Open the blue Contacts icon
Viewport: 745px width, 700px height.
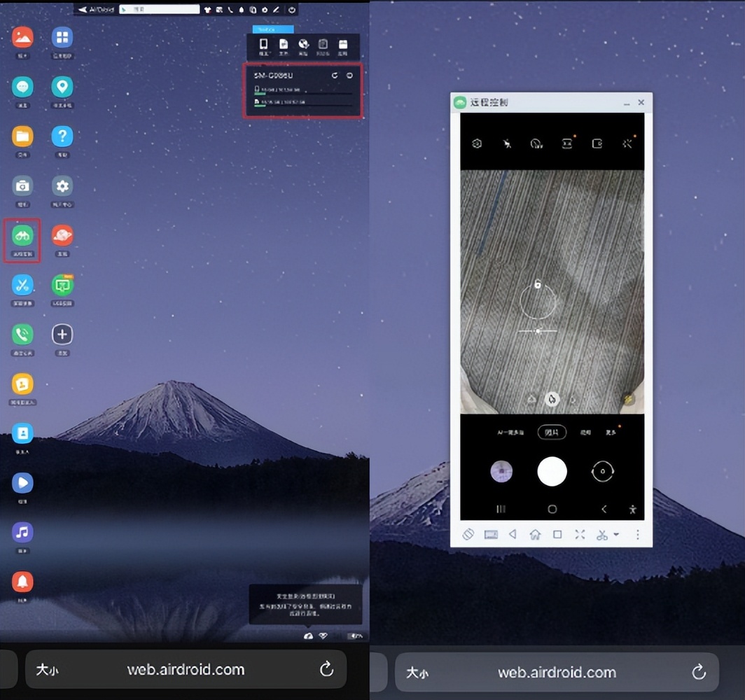[22, 433]
